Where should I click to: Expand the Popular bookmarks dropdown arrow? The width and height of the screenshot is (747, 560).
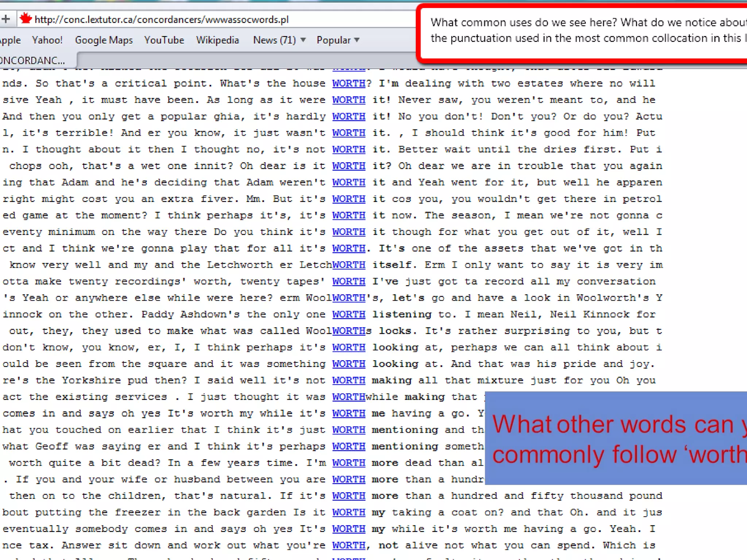pyautogui.click(x=357, y=40)
